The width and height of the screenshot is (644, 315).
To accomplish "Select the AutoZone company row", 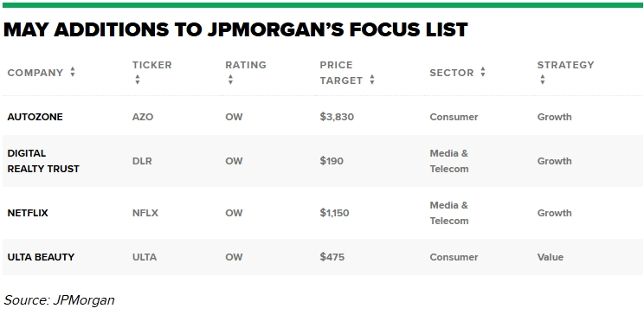I will (x=322, y=117).
